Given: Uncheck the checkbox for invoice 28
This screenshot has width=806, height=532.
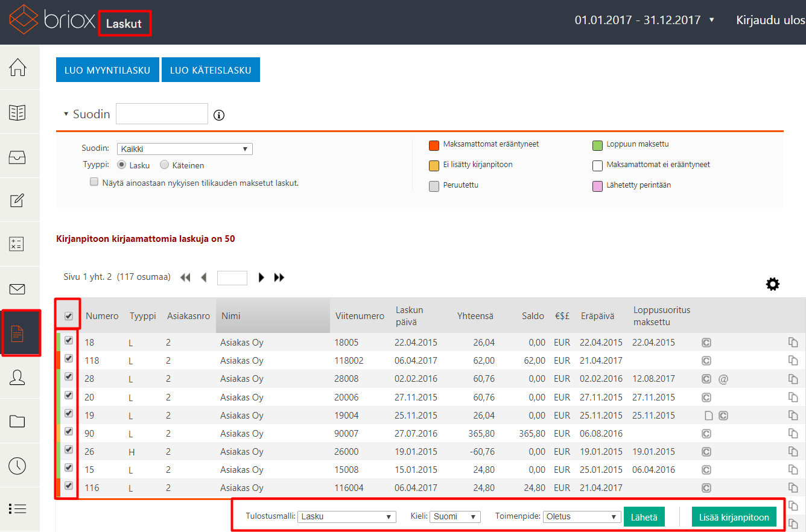Looking at the screenshot, I should point(69,377).
